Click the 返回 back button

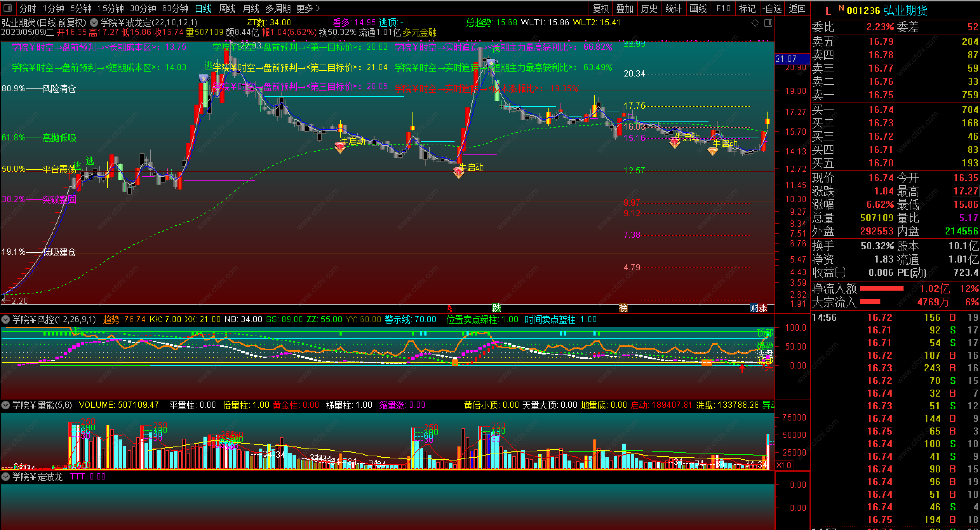pos(797,8)
